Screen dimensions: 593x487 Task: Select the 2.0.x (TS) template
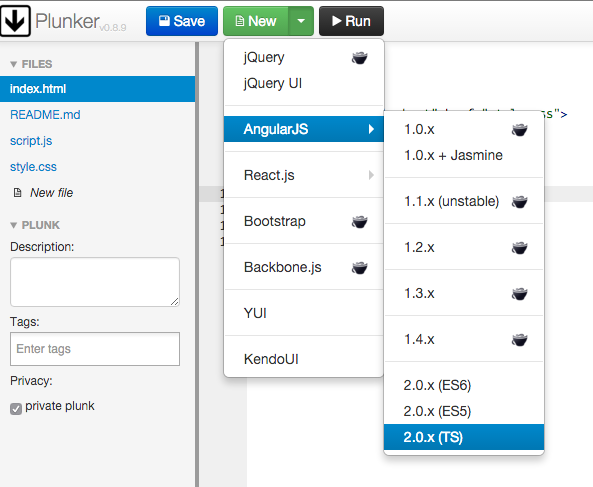click(464, 437)
